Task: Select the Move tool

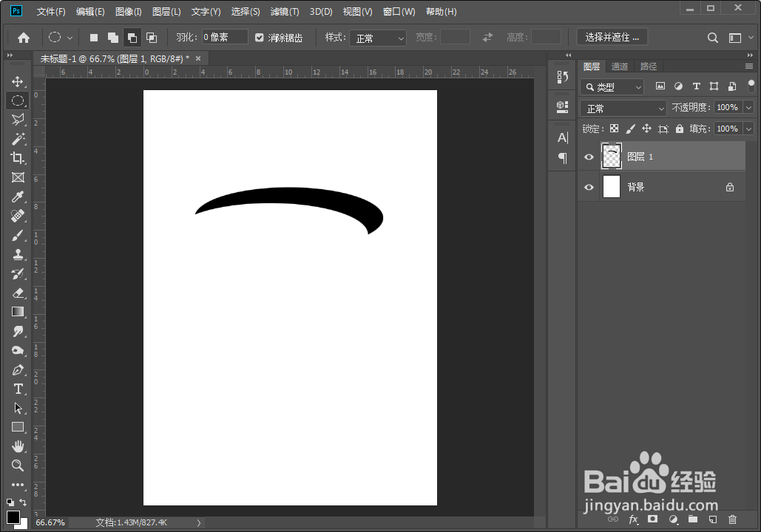Action: pyautogui.click(x=18, y=81)
